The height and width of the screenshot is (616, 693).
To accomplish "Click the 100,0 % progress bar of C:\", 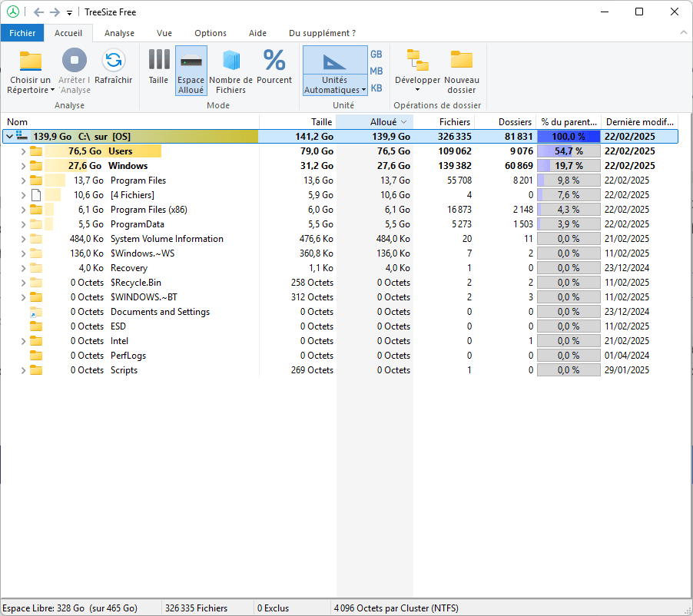I will click(569, 137).
